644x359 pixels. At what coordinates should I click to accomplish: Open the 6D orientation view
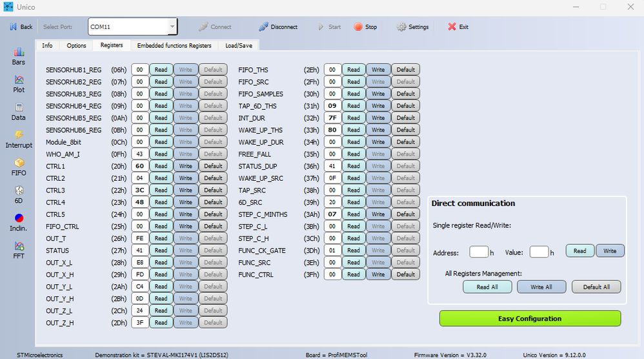tap(19, 196)
